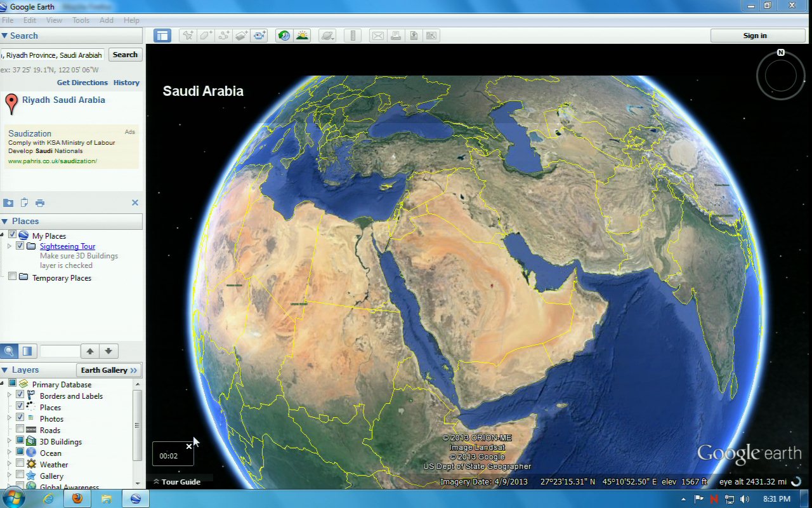Click the Add Placemark pushpin icon
812x508 pixels.
tap(188, 36)
